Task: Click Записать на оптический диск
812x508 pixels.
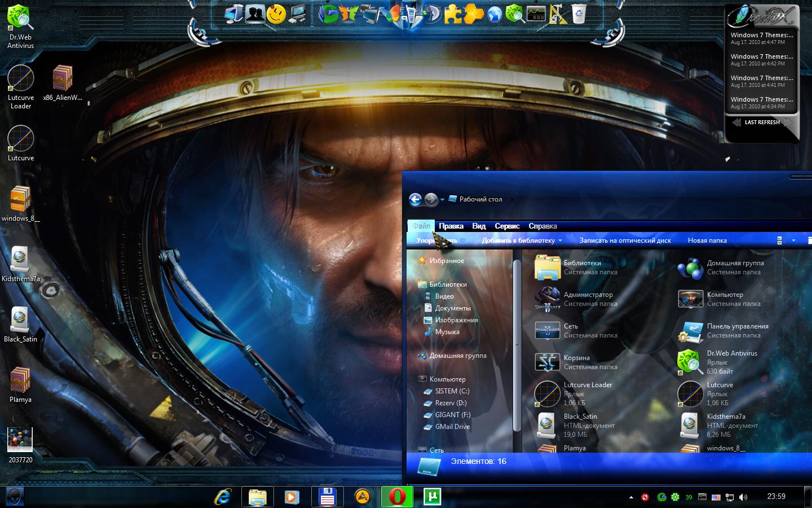Action: point(625,240)
